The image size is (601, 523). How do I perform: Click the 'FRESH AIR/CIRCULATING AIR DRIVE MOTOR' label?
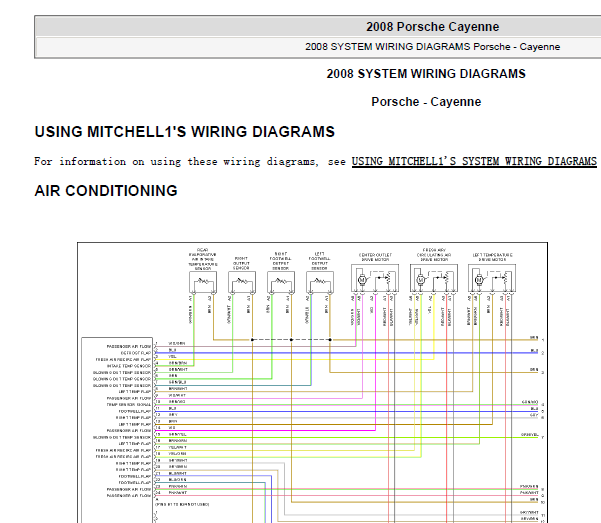tap(434, 255)
